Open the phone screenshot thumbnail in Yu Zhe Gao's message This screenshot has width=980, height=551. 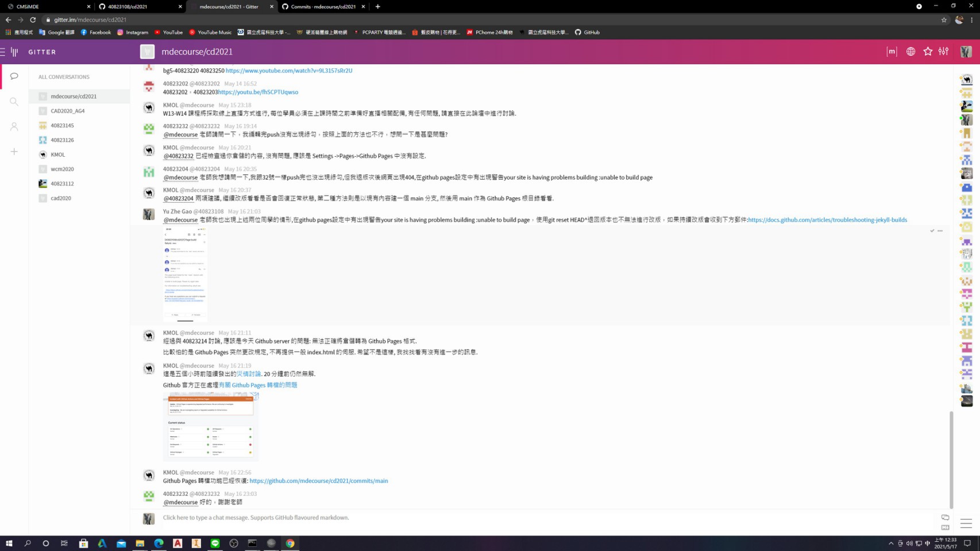coord(186,274)
